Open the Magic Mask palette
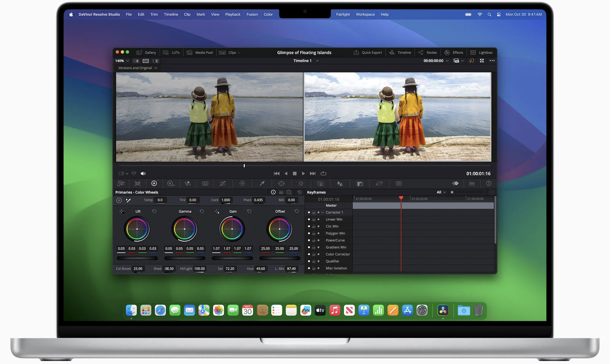Viewport: 610px width, 364px height. (321, 183)
